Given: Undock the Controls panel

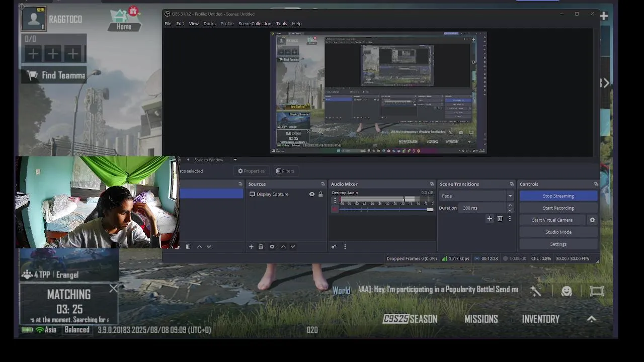Looking at the screenshot, I should pyautogui.click(x=596, y=184).
